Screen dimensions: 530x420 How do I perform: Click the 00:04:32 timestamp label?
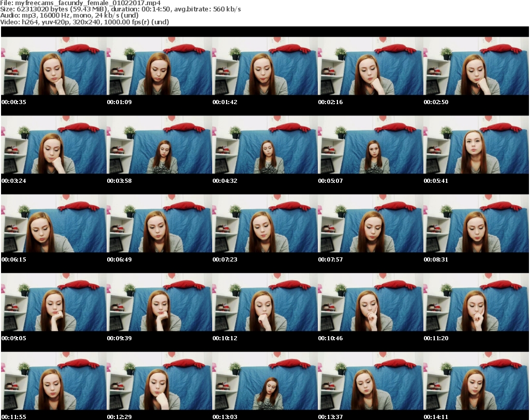(225, 181)
